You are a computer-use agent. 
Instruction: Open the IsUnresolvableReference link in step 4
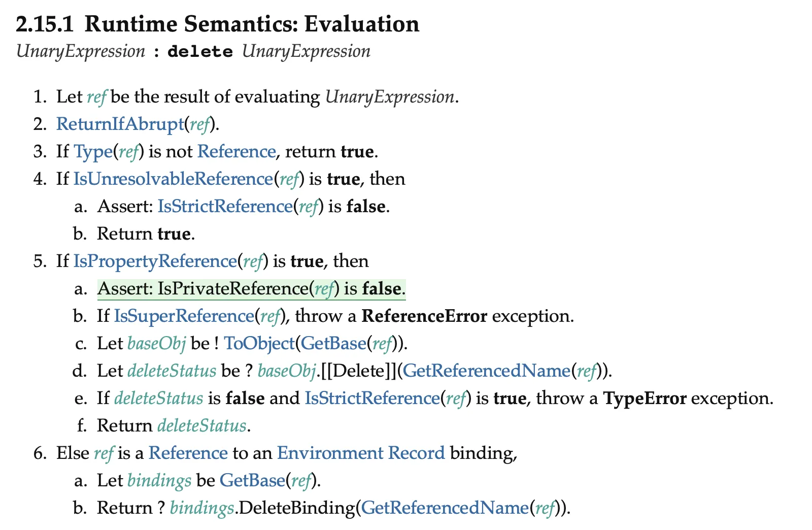point(174,179)
